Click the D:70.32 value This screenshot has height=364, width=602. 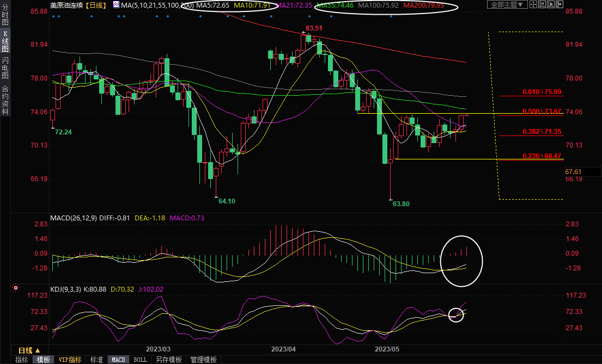point(123,289)
